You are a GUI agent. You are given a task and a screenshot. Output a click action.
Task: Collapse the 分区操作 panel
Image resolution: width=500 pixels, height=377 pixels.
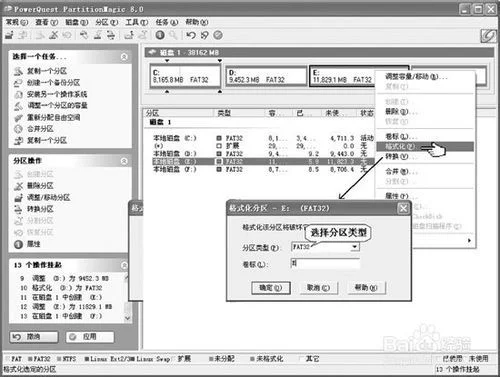click(x=124, y=161)
